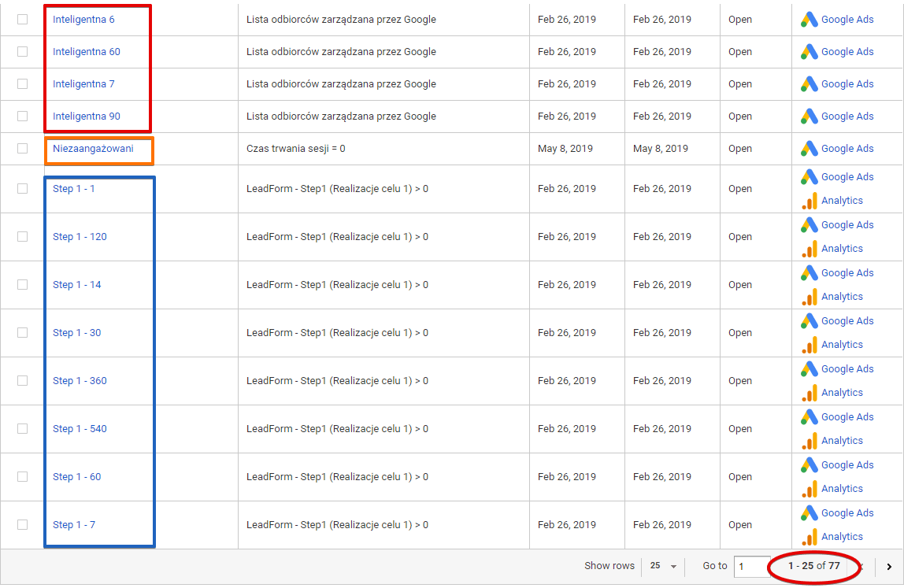904x588 pixels.
Task: Open Inteligentna 90 audience list
Action: [87, 116]
